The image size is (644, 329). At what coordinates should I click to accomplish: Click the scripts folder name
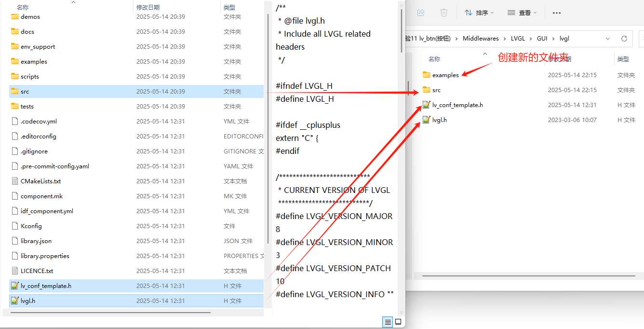click(30, 77)
